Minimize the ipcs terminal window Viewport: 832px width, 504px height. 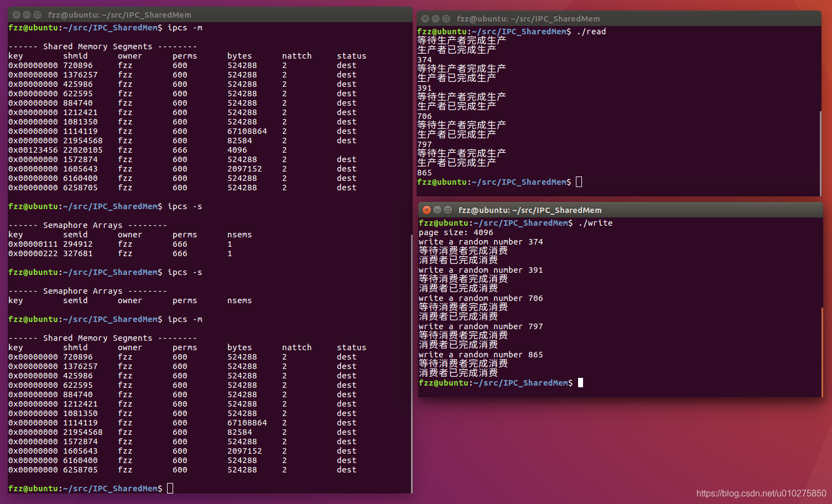click(27, 14)
